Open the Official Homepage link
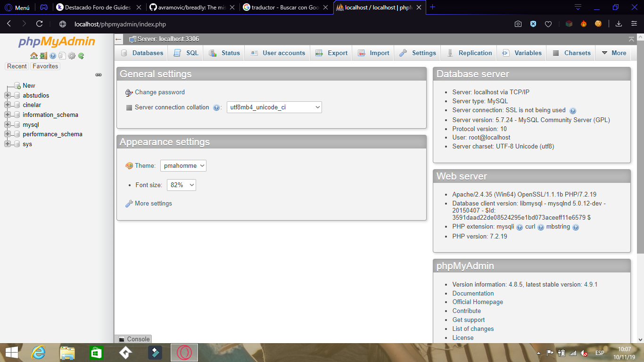 tap(478, 302)
